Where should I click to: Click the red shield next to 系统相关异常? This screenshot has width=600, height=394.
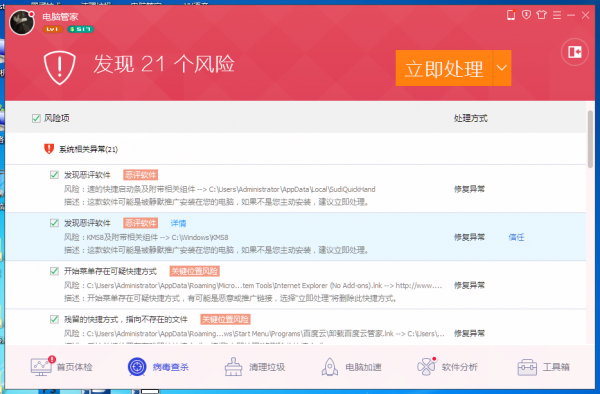coord(49,149)
